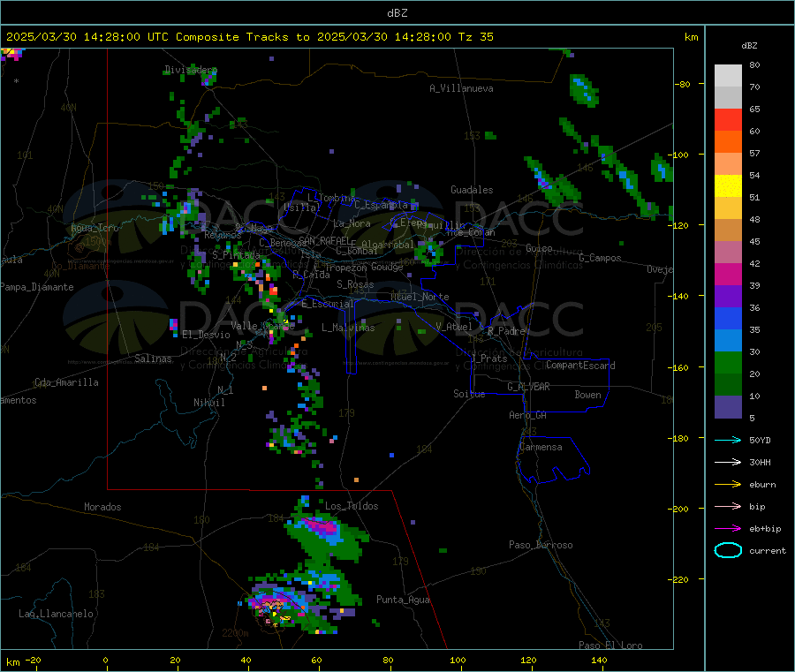Click the Soitue map label
This screenshot has height=672, width=795.
(x=469, y=394)
